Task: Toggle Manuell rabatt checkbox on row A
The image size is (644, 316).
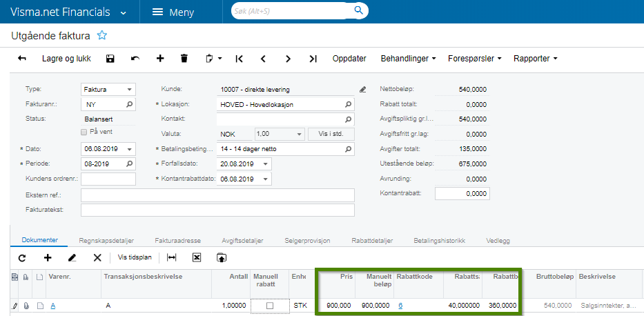Action: click(269, 306)
